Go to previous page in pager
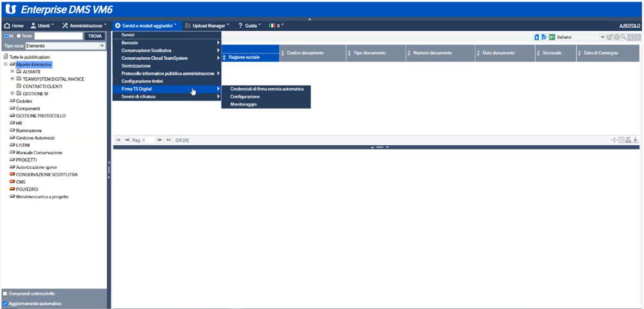Viewport: 644px width, 309px height. 126,140
